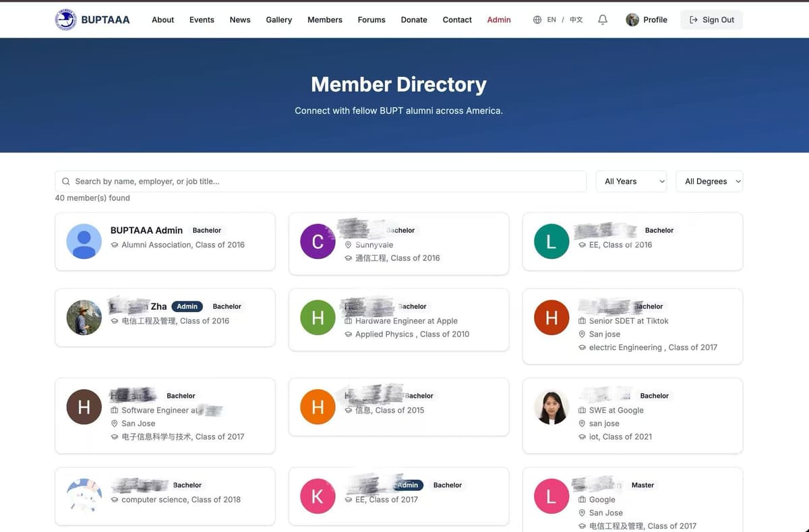The height and width of the screenshot is (532, 809).
Task: Click the BUPTAAA Admin name
Action: click(x=146, y=231)
